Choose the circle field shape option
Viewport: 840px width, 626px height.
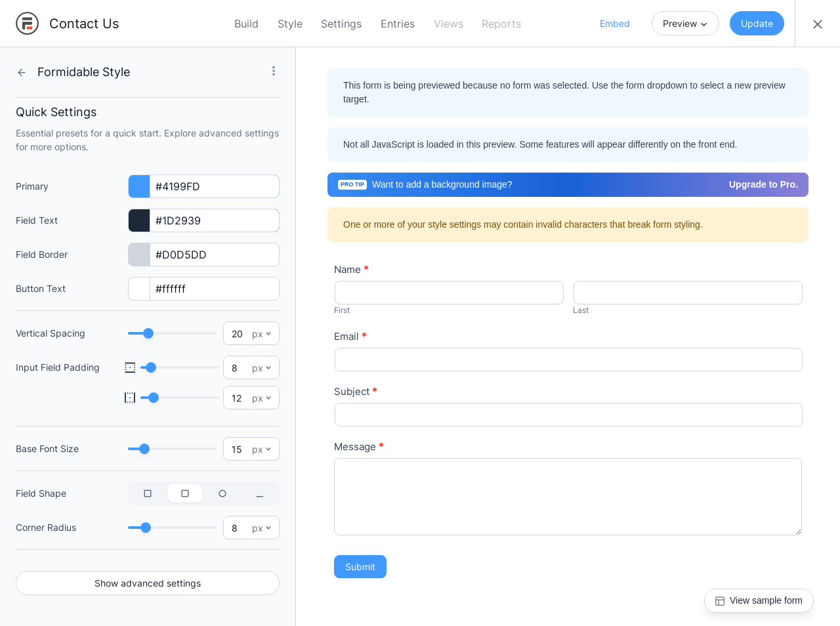point(222,493)
